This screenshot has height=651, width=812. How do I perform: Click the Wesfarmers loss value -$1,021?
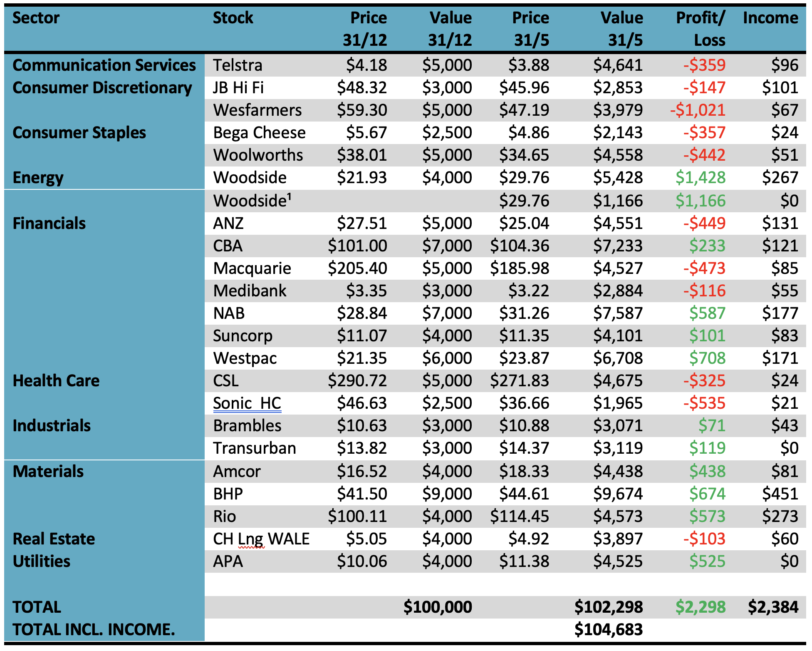tap(698, 110)
